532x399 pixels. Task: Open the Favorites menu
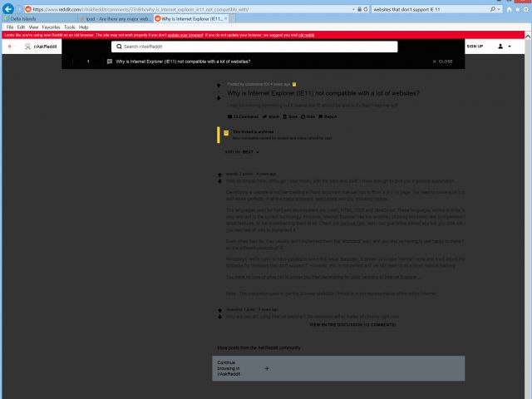51,27
